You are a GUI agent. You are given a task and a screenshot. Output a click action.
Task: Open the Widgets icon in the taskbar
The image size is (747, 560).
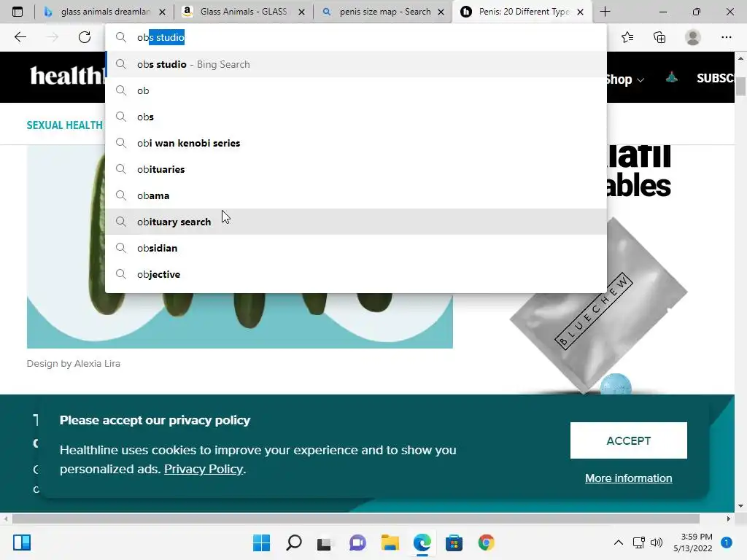point(22,542)
